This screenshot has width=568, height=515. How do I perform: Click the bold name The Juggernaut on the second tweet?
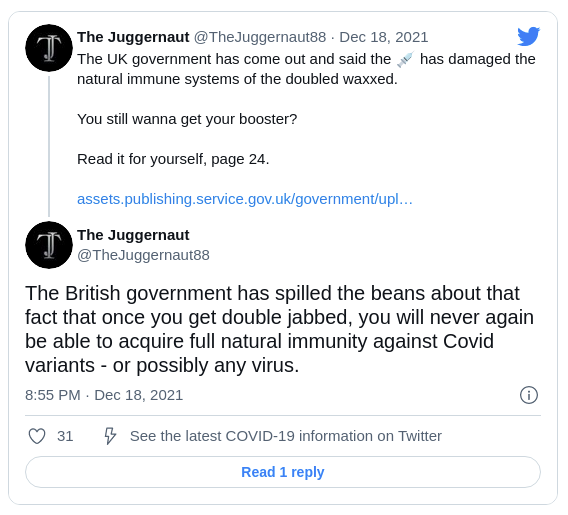pos(133,235)
